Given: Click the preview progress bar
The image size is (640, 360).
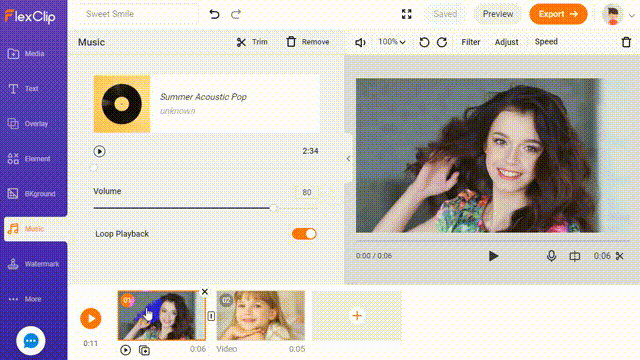Looking at the screenshot, I should point(493,241).
